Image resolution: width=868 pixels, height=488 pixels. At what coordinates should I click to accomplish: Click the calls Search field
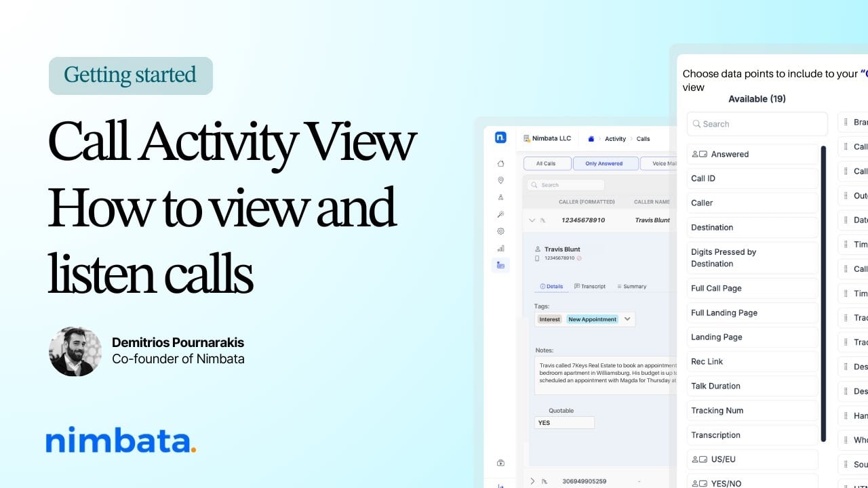click(566, 185)
